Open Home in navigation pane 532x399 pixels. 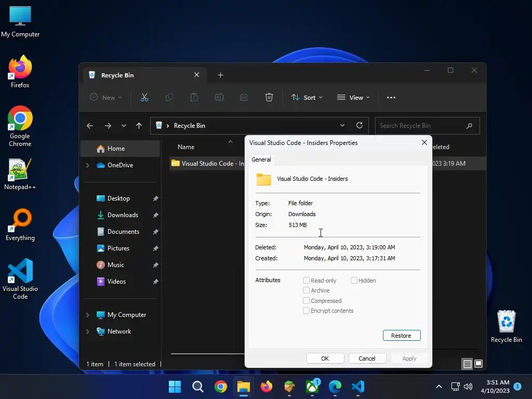coord(121,149)
